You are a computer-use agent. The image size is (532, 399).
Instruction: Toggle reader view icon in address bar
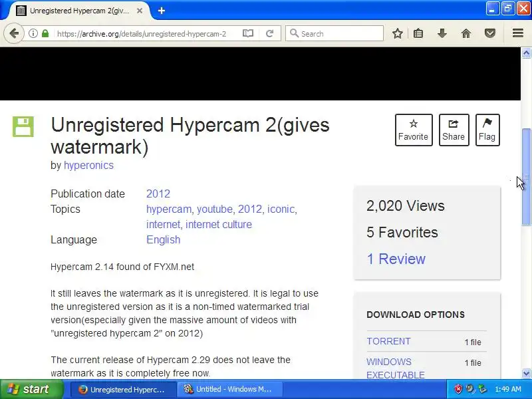248,33
